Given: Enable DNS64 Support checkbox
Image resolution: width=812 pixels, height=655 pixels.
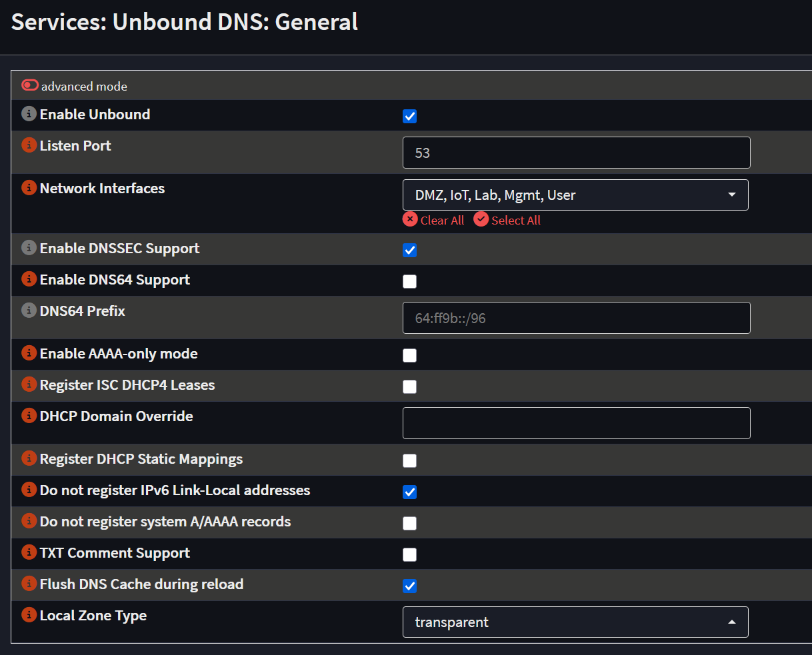Looking at the screenshot, I should [x=409, y=281].
